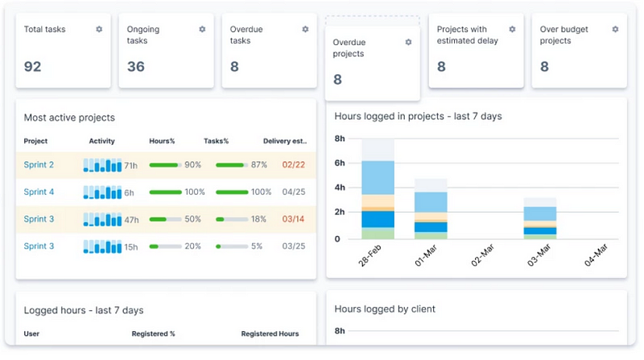Click the Sprint 2 activity sparkline chart
Image resolution: width=644 pixels, height=360 pixels.
[102, 165]
